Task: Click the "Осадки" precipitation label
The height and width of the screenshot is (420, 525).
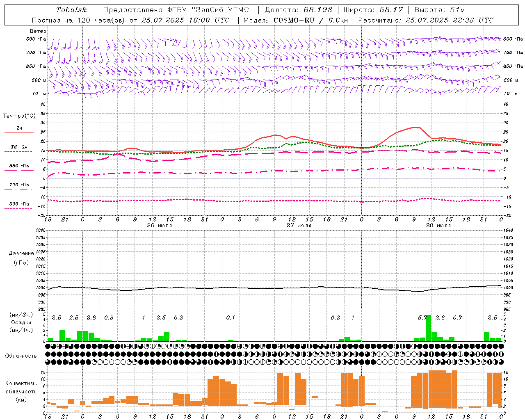Action: (21, 322)
